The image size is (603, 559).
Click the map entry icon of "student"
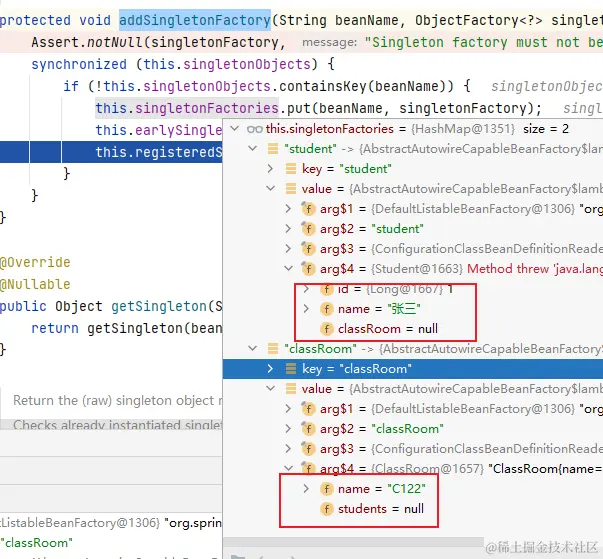(x=273, y=149)
